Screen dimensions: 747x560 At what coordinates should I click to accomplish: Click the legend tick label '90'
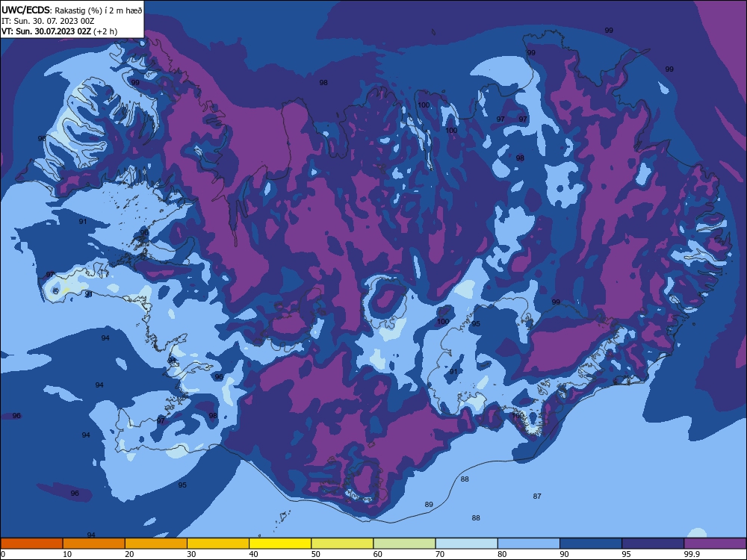pos(565,554)
